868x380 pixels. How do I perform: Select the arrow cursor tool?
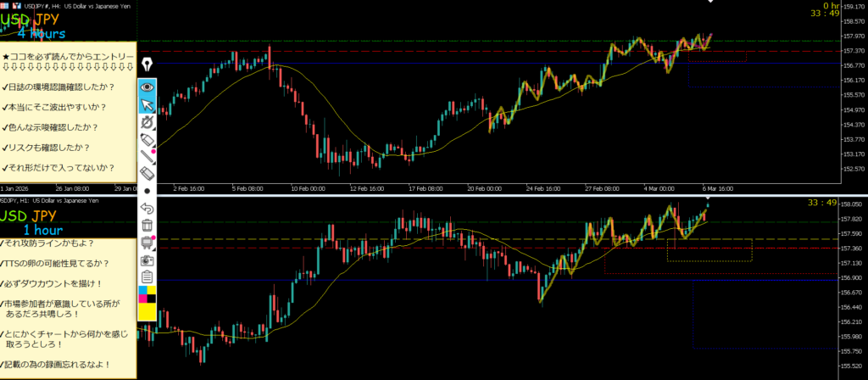tap(147, 104)
